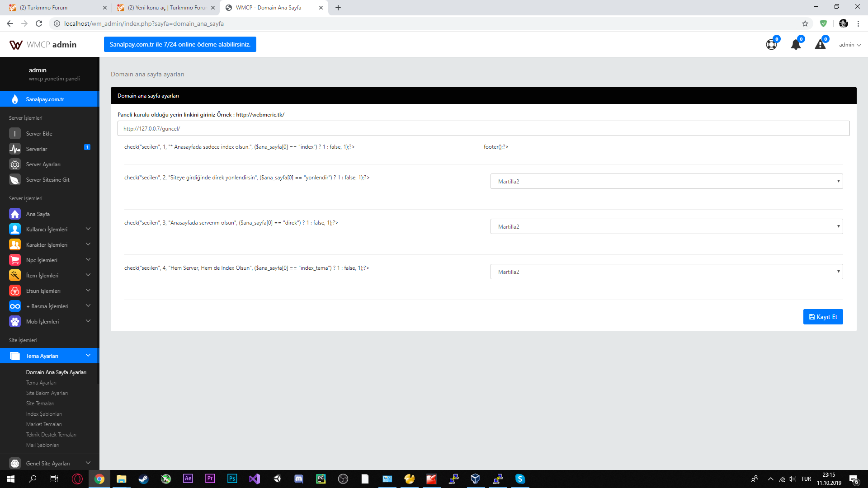Open the admin user dropdown
The width and height of the screenshot is (868, 488).
tap(850, 45)
